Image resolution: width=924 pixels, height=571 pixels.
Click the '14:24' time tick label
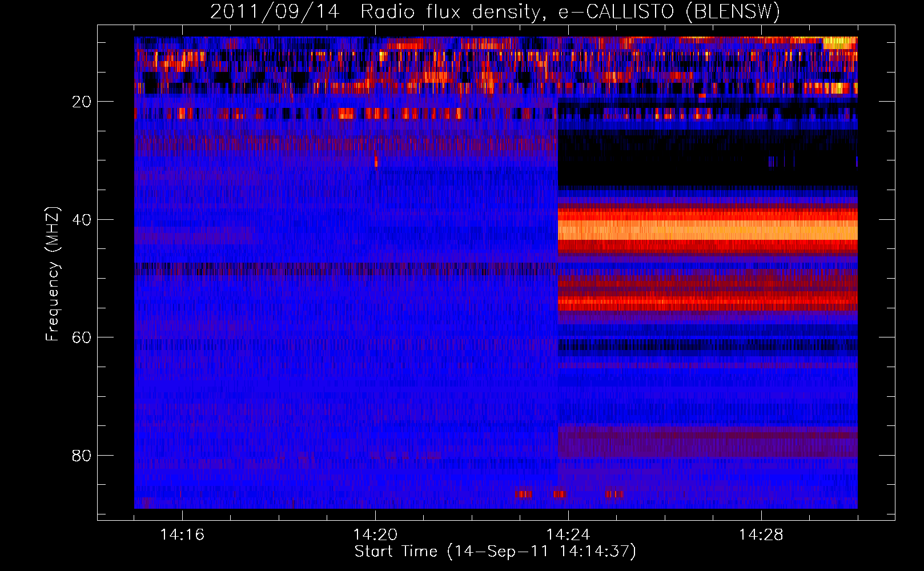pyautogui.click(x=568, y=535)
